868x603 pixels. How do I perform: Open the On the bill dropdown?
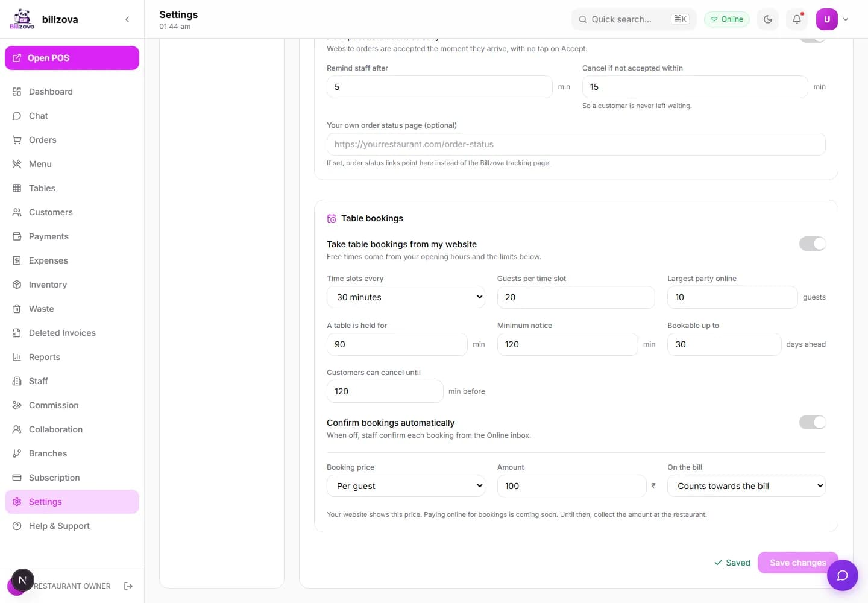tap(746, 486)
